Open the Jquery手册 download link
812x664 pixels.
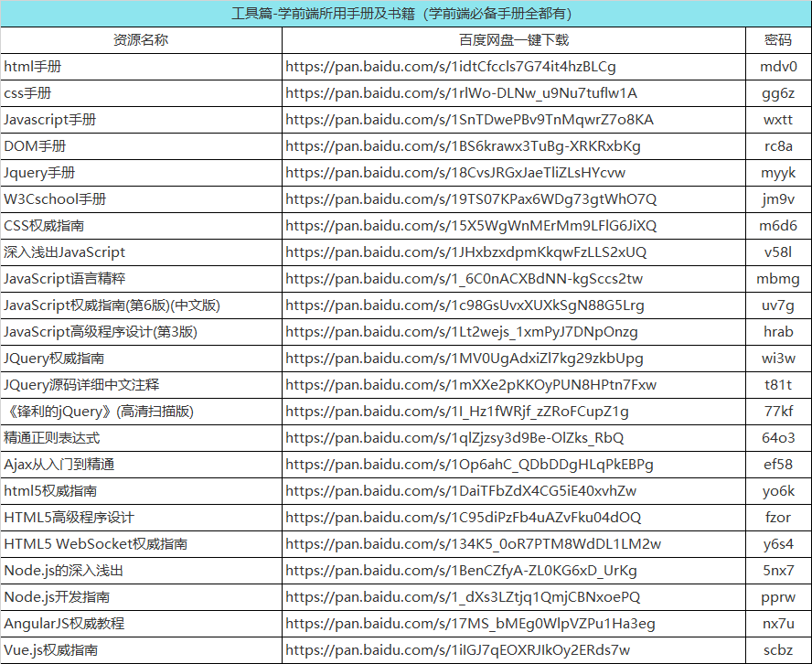pyautogui.click(x=455, y=173)
